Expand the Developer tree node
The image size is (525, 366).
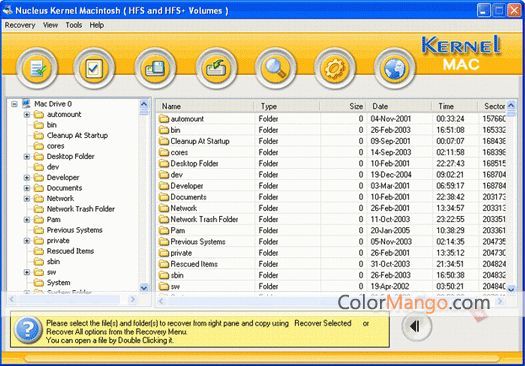click(x=27, y=177)
